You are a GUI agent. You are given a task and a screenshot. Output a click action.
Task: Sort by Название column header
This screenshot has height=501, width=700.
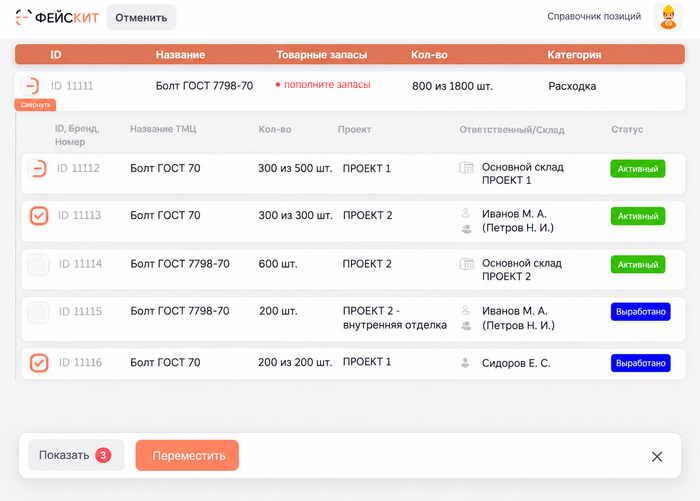click(x=180, y=54)
